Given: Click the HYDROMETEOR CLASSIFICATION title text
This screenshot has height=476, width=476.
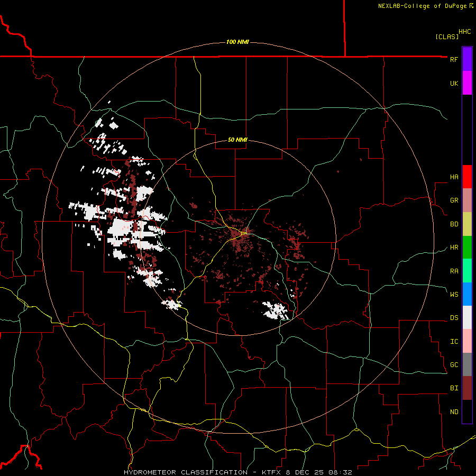Looking at the screenshot, I should point(186,472).
